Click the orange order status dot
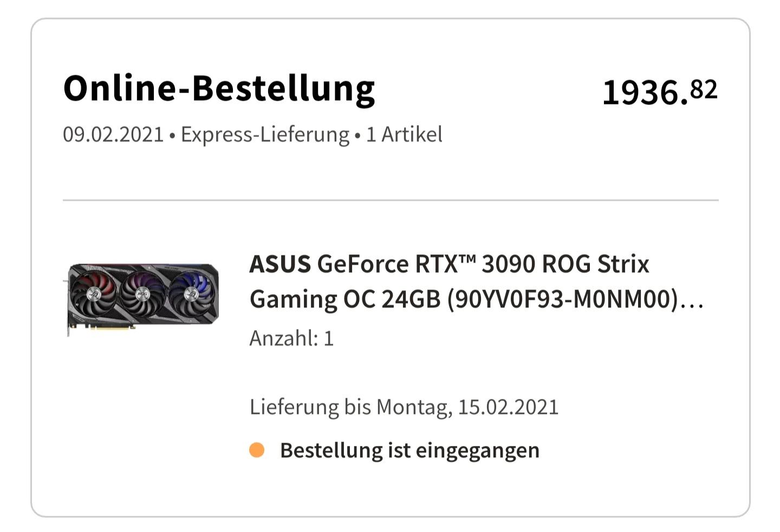 (x=257, y=450)
